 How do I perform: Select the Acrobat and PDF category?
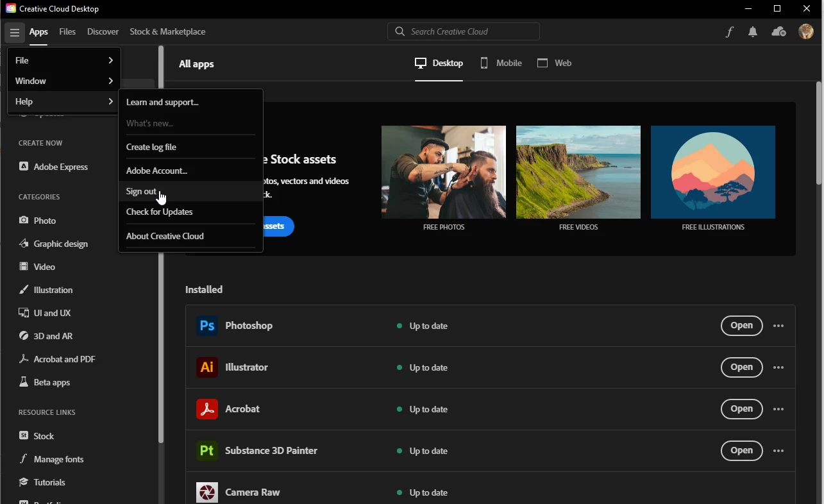(57, 359)
